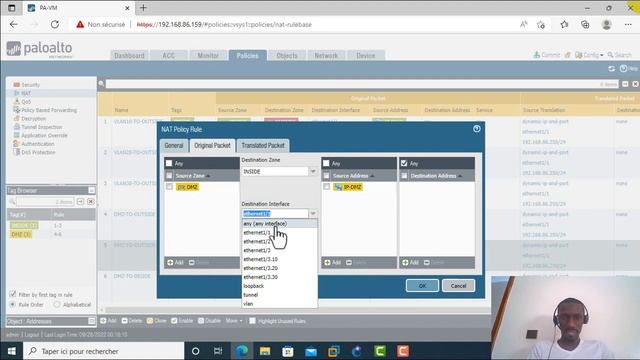This screenshot has height=360, width=640.
Task: Open Task View on the taskbar
Action: point(218,351)
